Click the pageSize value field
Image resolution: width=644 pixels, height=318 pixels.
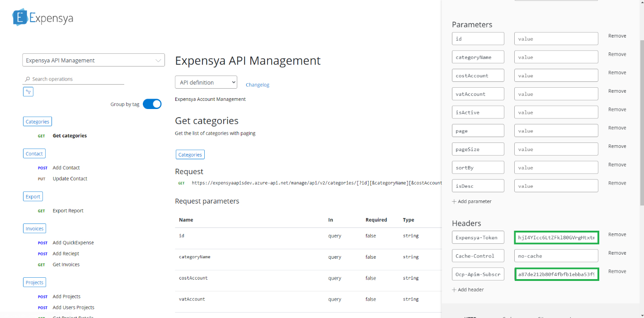click(x=556, y=149)
